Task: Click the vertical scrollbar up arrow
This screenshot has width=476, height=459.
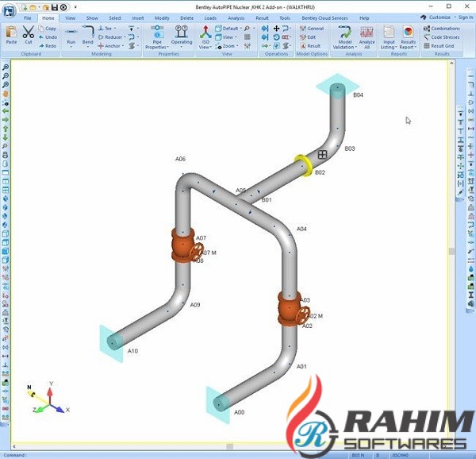Action: [x=451, y=64]
